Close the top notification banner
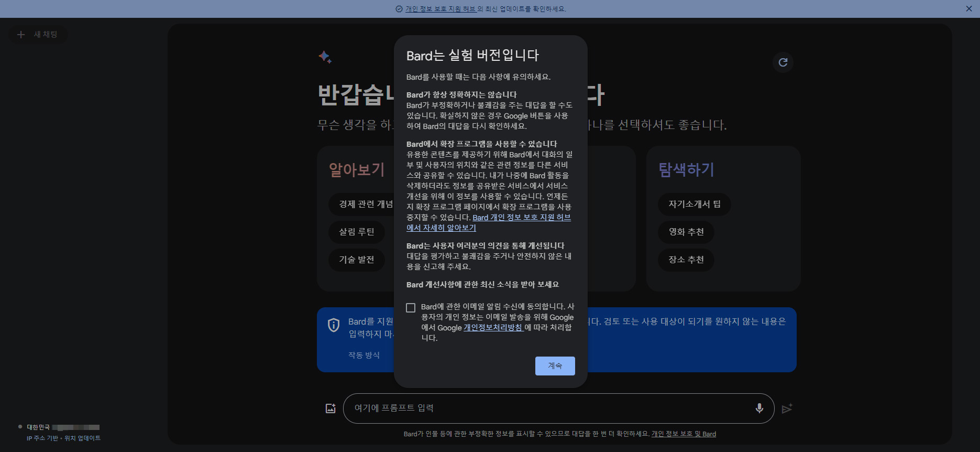Screen dimensions: 980x452 click(969, 9)
